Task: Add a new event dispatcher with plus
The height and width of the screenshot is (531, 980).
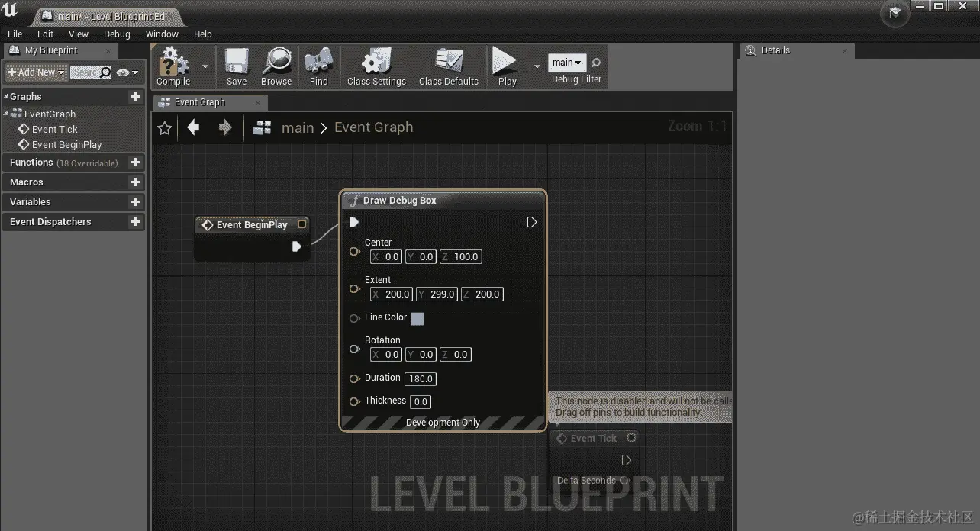Action: (135, 222)
